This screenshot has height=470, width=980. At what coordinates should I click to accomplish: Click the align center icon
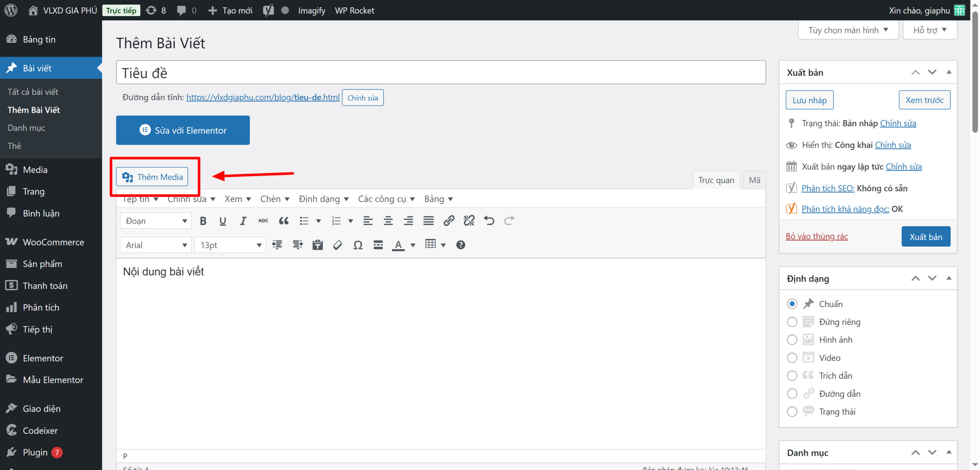coord(388,221)
